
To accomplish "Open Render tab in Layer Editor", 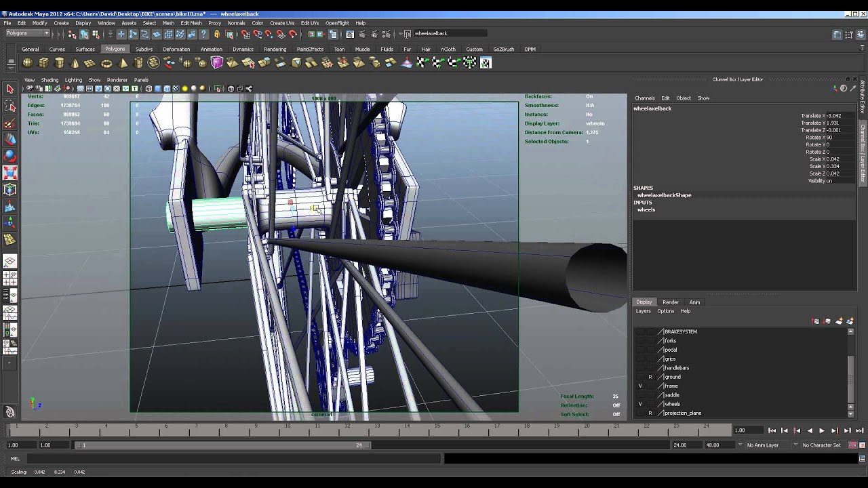I will 671,302.
